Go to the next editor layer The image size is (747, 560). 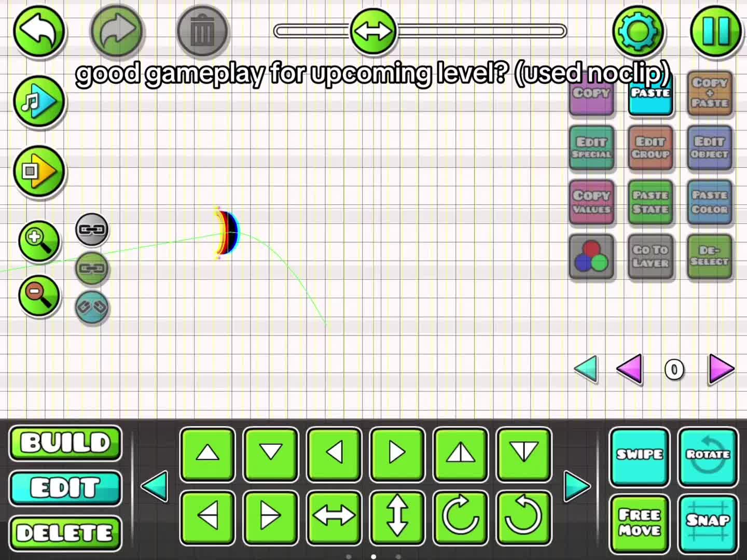pyautogui.click(x=721, y=370)
